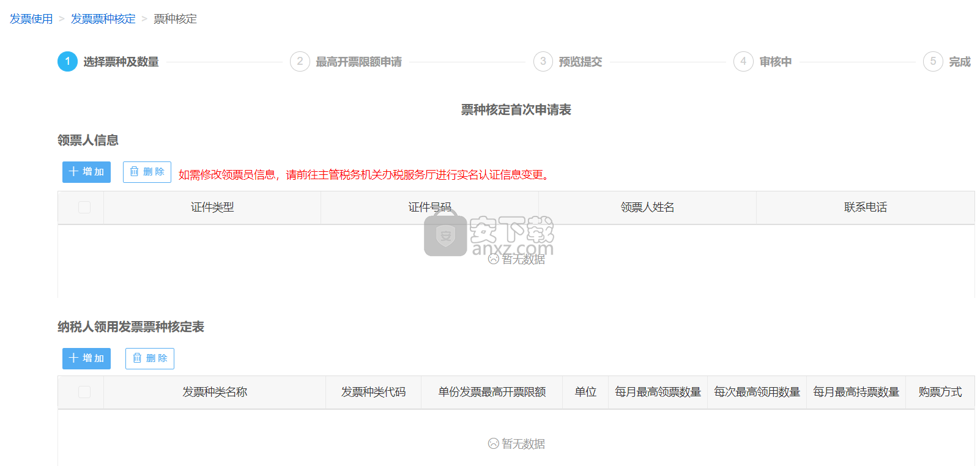
Task: Click the 选择票种及数量 step label
Action: (x=121, y=62)
